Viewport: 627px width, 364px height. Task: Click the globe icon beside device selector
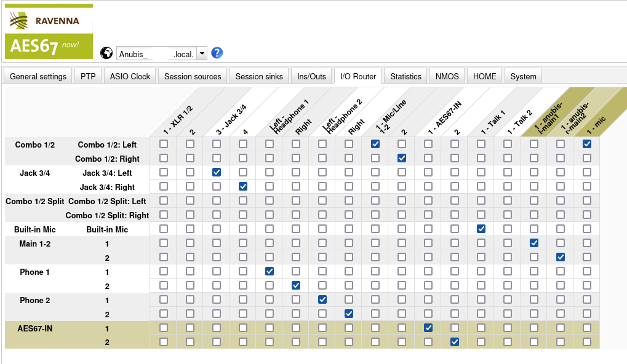(x=106, y=53)
